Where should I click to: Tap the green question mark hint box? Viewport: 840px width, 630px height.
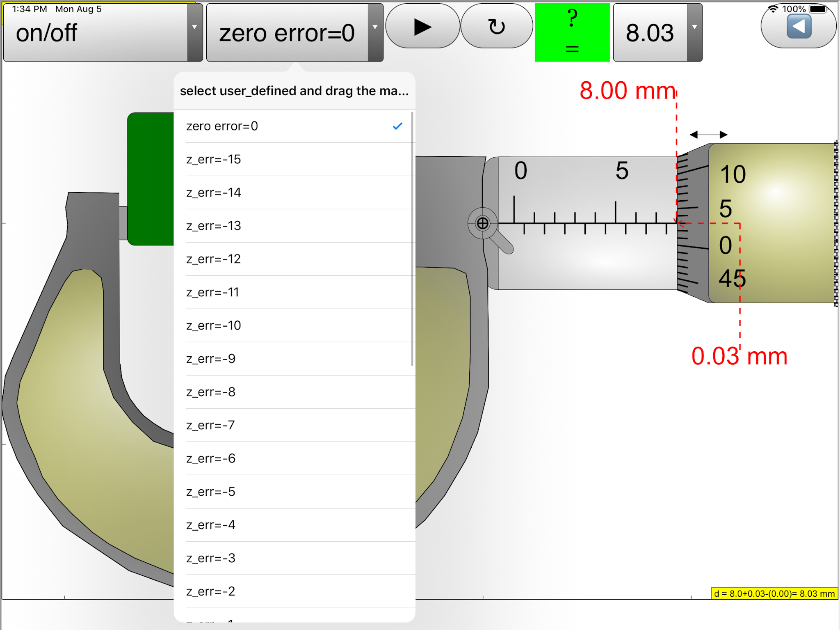tap(572, 32)
